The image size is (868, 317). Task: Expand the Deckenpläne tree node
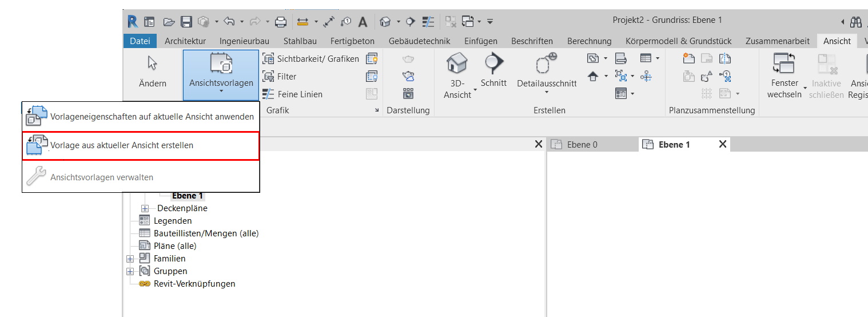click(x=145, y=208)
